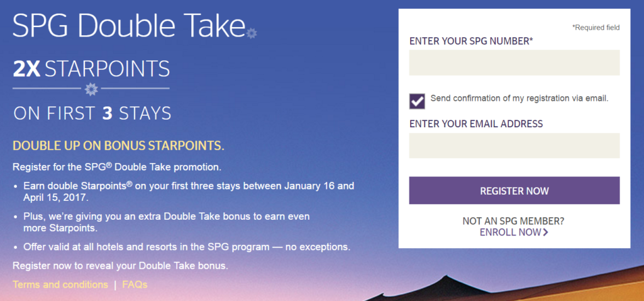The width and height of the screenshot is (644, 301).
Task: Click the 'Enter Your Email Address' field label
Action: click(x=476, y=123)
